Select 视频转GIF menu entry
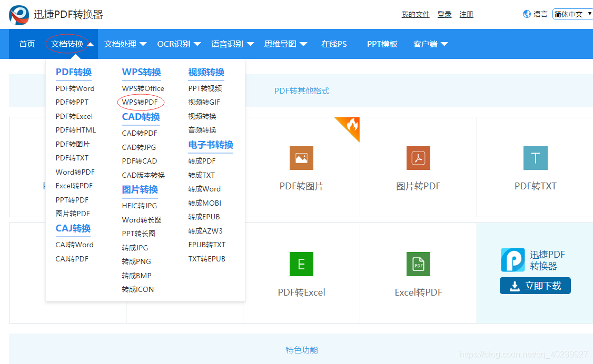This screenshot has height=364, width=593. click(204, 103)
